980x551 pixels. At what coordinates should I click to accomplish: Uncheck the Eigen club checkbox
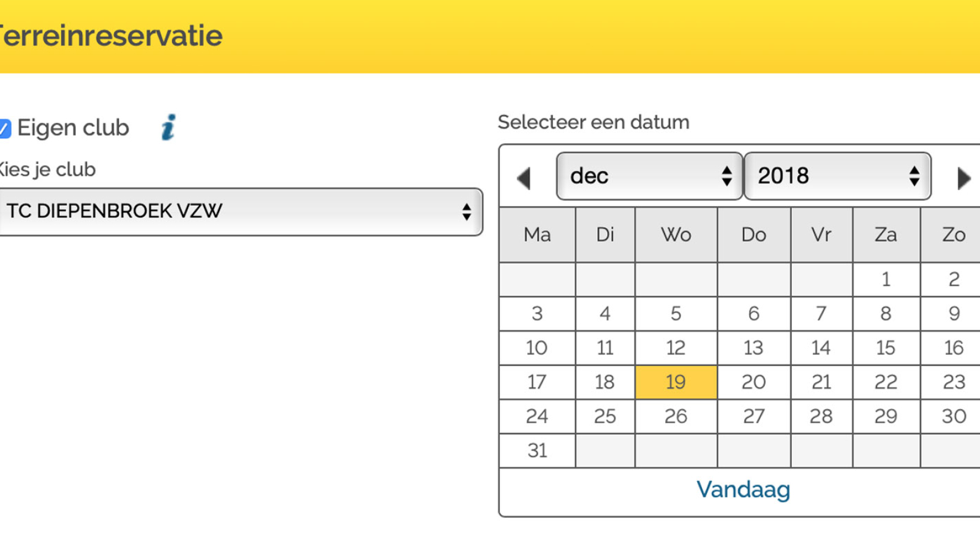pyautogui.click(x=5, y=129)
